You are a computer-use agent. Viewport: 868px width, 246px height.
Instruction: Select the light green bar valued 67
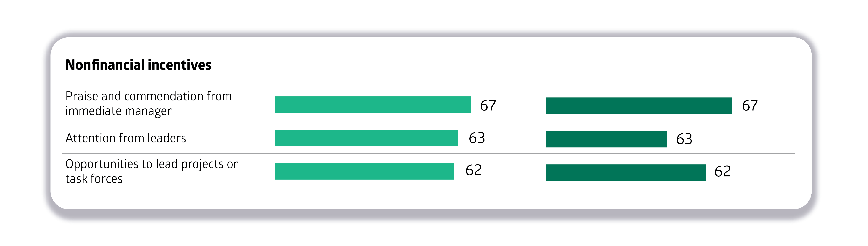pos(372,104)
